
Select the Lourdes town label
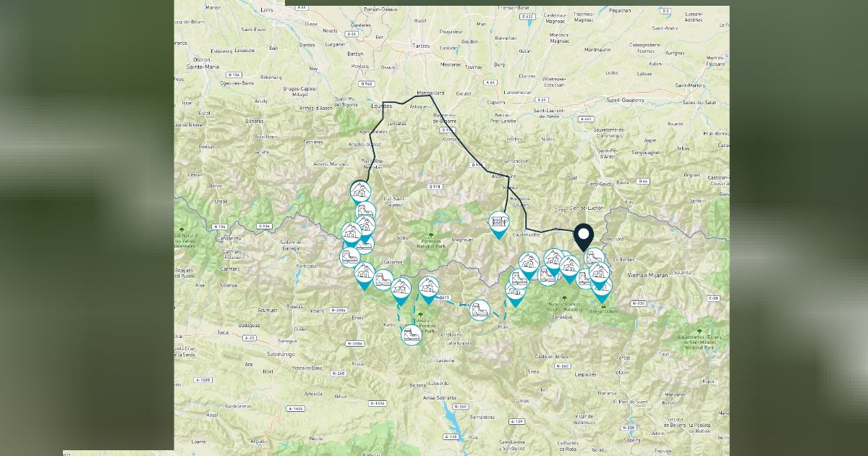coord(380,106)
